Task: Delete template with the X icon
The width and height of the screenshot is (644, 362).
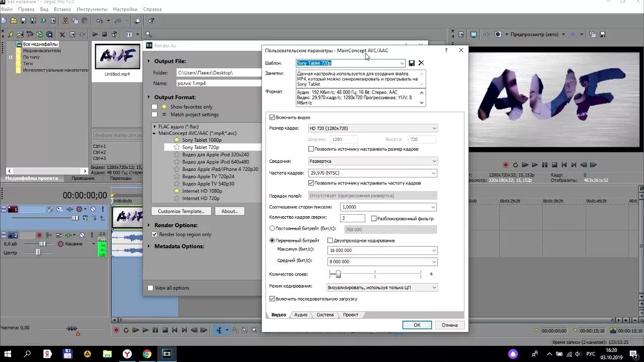Action: click(421, 63)
